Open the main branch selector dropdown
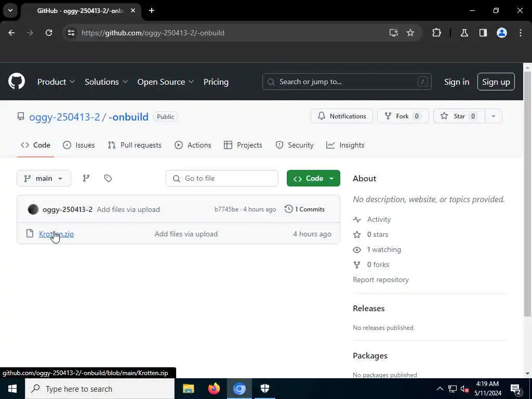The height and width of the screenshot is (399, 532). coord(44,178)
